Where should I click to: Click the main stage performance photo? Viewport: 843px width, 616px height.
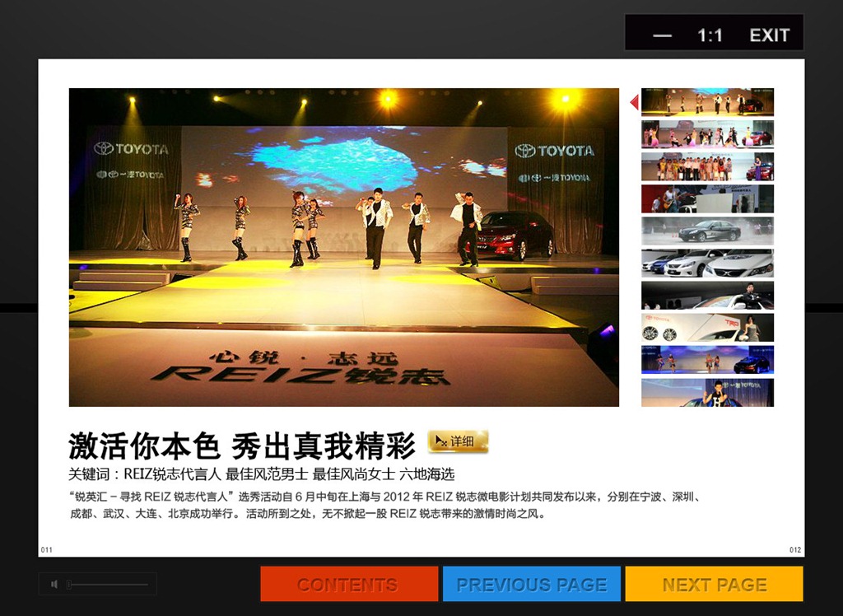coord(344,248)
